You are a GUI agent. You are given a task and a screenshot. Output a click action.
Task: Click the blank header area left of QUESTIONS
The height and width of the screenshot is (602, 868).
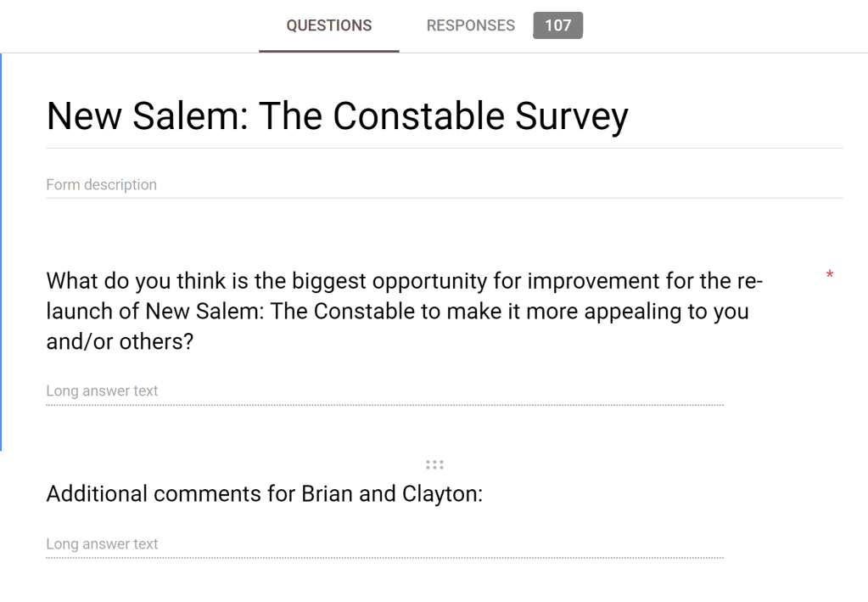[127, 25]
